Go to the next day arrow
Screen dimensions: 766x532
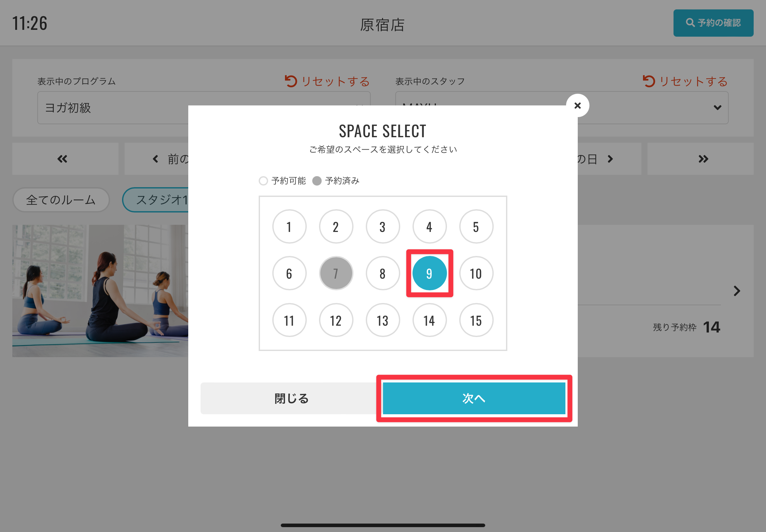[610, 159]
